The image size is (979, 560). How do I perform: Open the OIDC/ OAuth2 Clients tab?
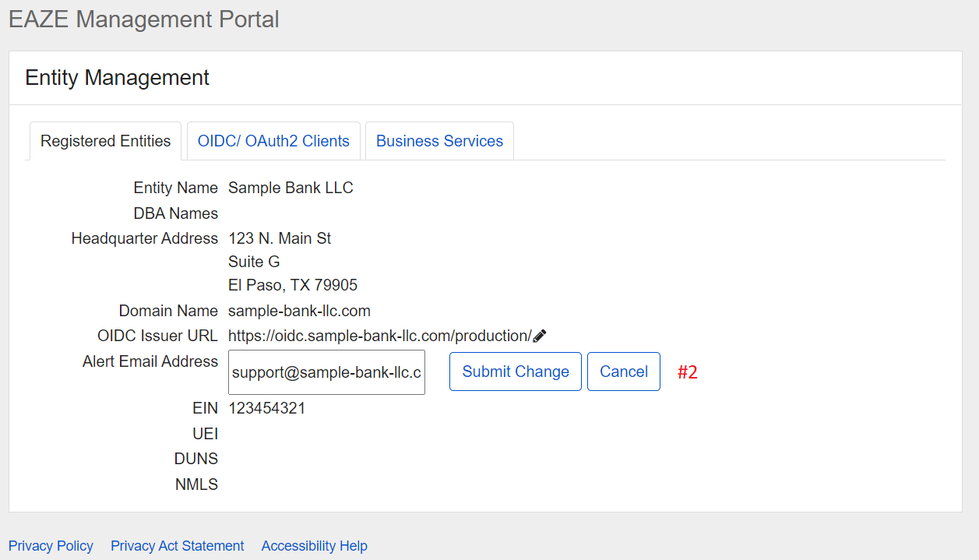click(273, 141)
